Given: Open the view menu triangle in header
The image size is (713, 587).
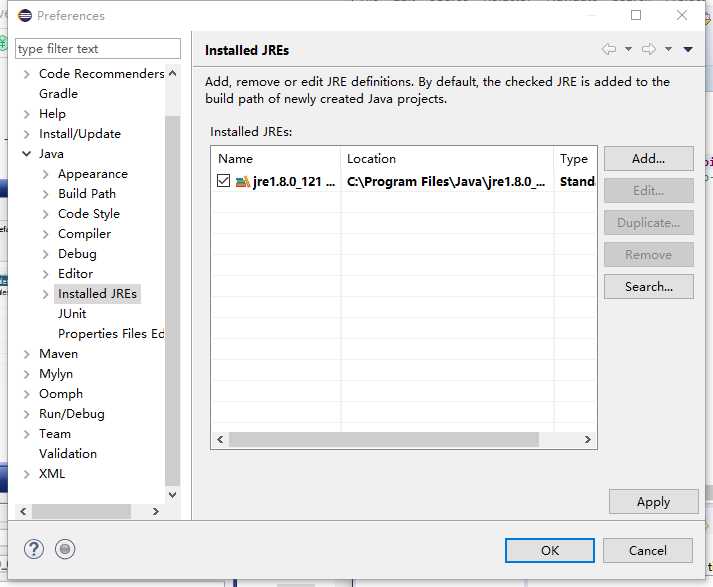Looking at the screenshot, I should pyautogui.click(x=688, y=49).
